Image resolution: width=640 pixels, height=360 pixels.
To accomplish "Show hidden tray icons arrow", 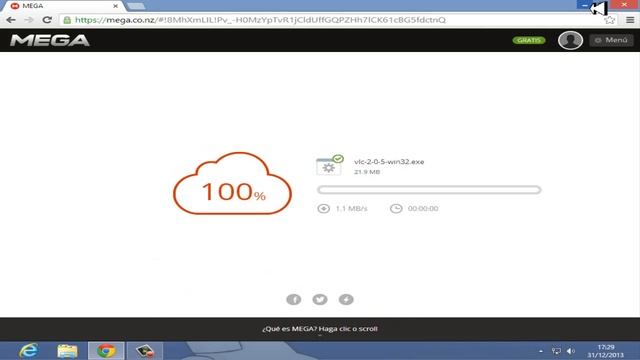I will click(541, 351).
